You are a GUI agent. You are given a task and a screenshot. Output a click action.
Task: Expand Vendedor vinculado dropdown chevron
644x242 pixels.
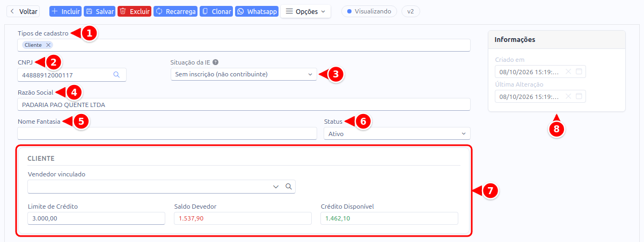pos(276,187)
